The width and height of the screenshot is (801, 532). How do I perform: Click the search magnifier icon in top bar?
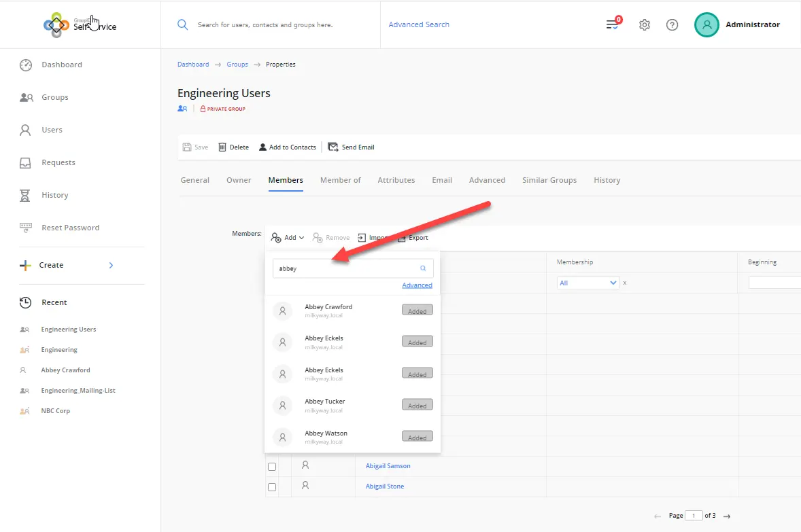pos(182,24)
